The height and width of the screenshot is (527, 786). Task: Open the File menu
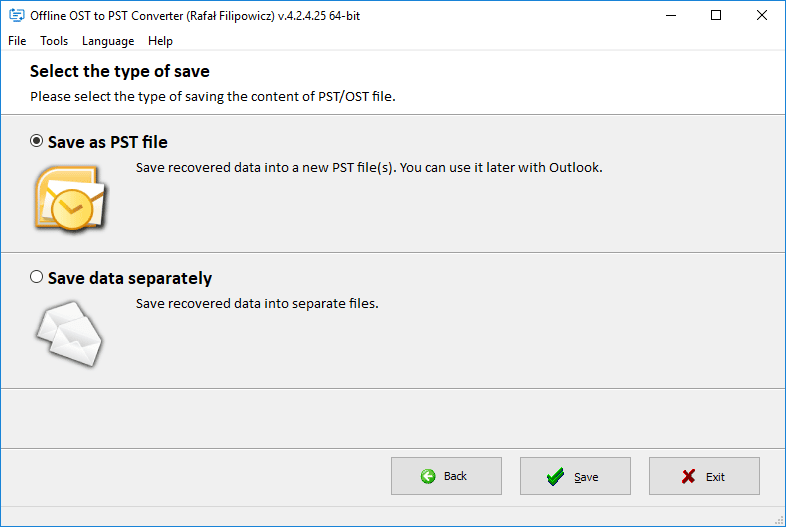pos(17,41)
